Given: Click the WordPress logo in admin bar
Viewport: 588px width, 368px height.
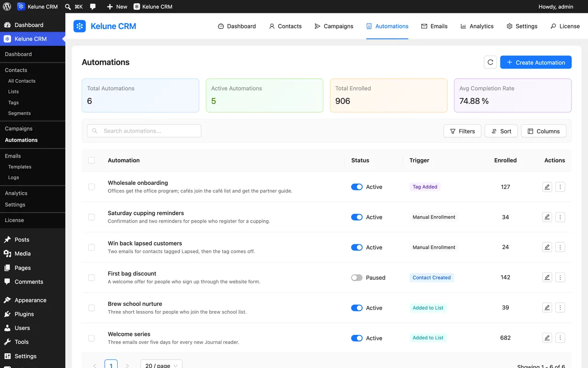Looking at the screenshot, I should pos(7,6).
